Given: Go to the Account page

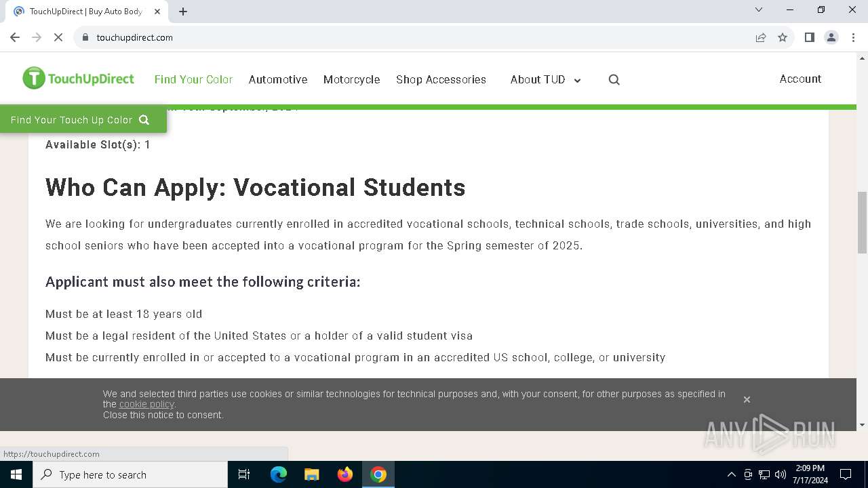Looking at the screenshot, I should [800, 79].
